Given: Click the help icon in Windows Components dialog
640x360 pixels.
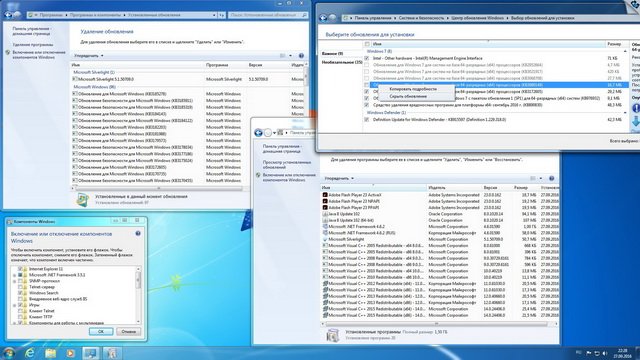Looking at the screenshot, I should click(138, 233).
